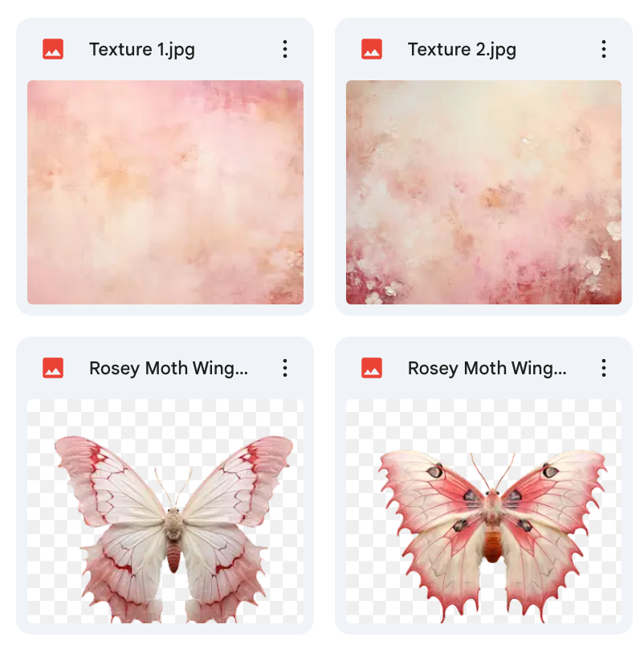The width and height of the screenshot is (644, 649).
Task: Select the Texture 2.jpg card header area
Action: pos(484,49)
